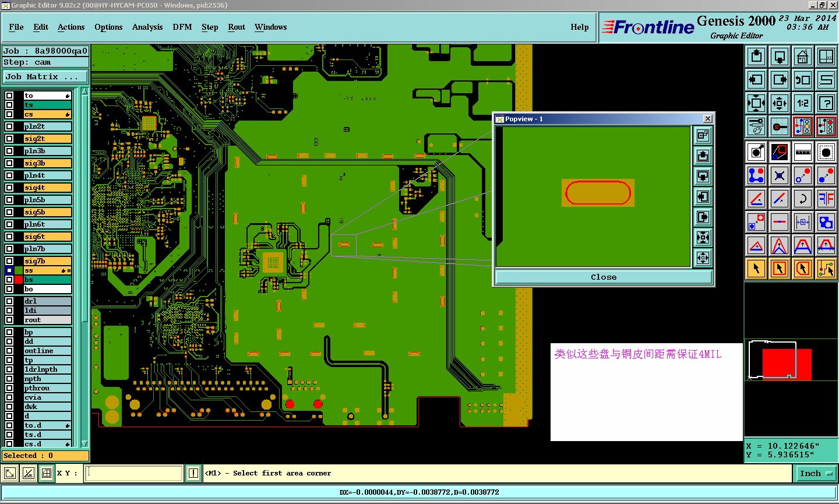Toggle visibility box for layer pln2t
Viewport: 839px width, 504px height.
9,126
